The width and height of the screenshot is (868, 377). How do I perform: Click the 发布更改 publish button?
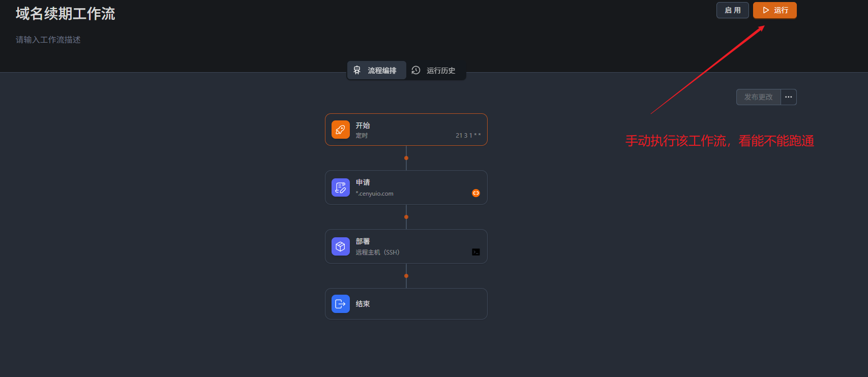758,97
